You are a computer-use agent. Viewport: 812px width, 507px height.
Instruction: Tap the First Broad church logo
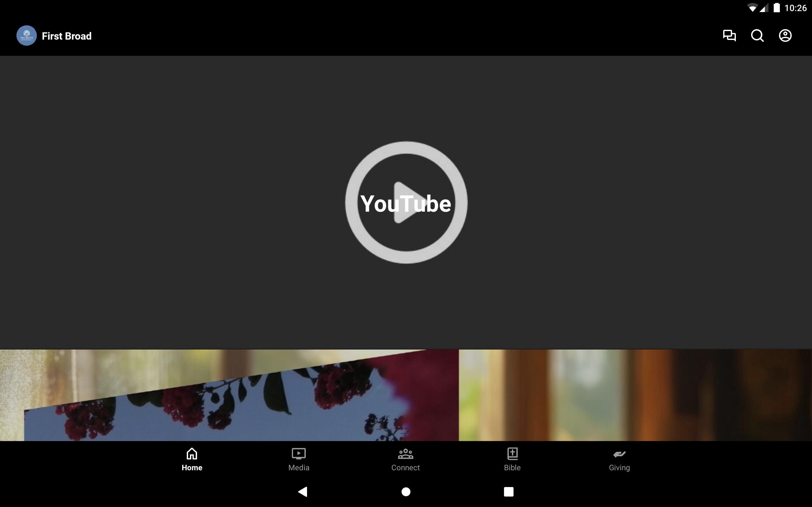pyautogui.click(x=27, y=35)
